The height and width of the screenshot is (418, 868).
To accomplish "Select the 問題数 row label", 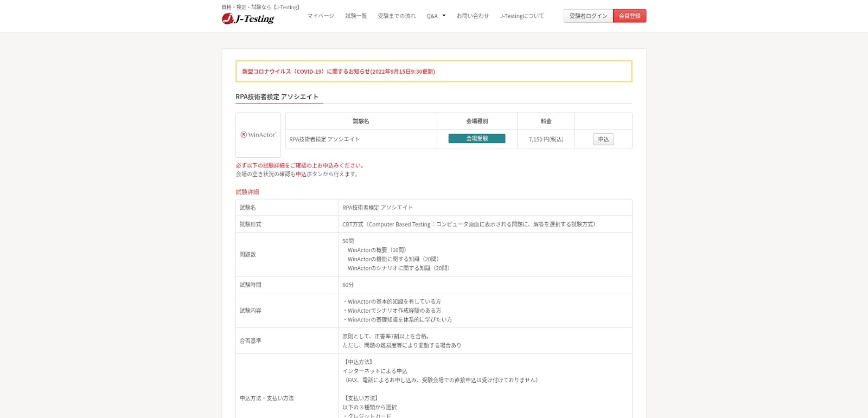I will pos(248,255).
